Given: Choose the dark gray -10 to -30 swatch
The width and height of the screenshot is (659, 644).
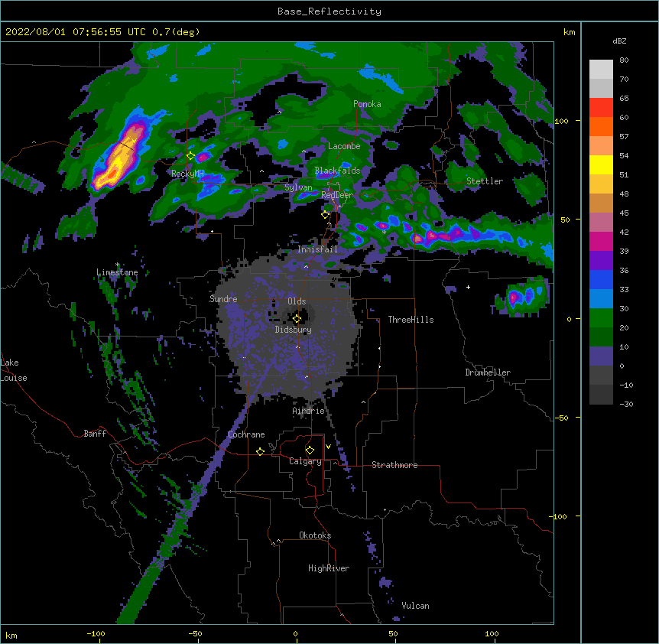Looking at the screenshot, I should coord(601,395).
